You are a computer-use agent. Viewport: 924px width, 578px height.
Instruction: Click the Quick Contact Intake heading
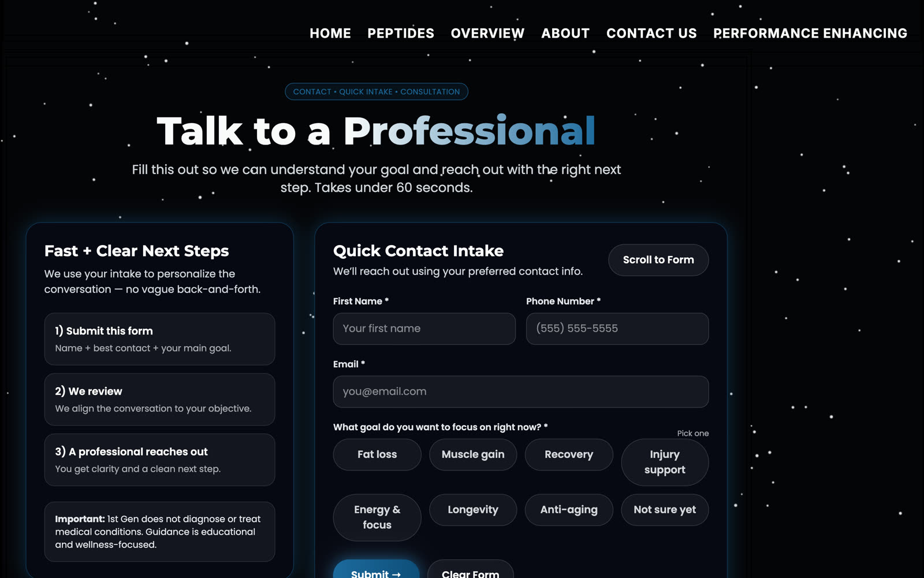point(418,251)
